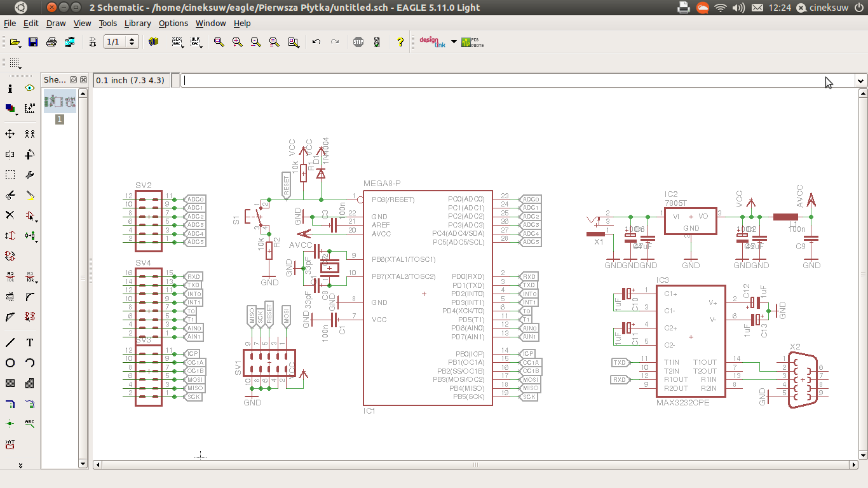
Task: Select the Copy tool with two figures
Action: (x=30, y=134)
